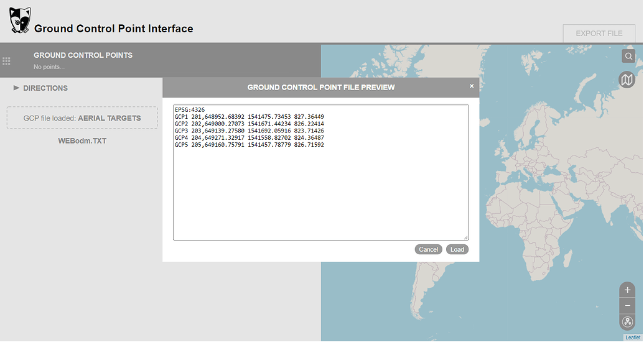Close the GCP file preview dialog
The height and width of the screenshot is (345, 644).
tap(472, 86)
